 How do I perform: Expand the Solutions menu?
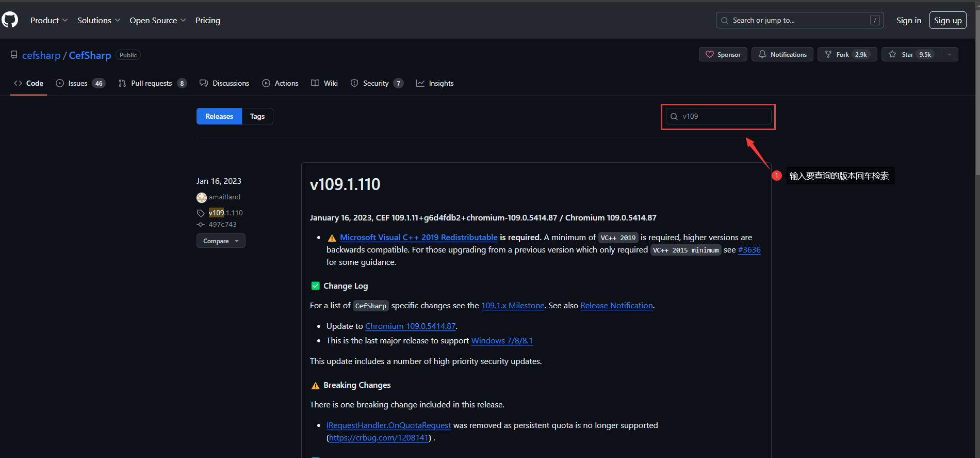pos(99,20)
